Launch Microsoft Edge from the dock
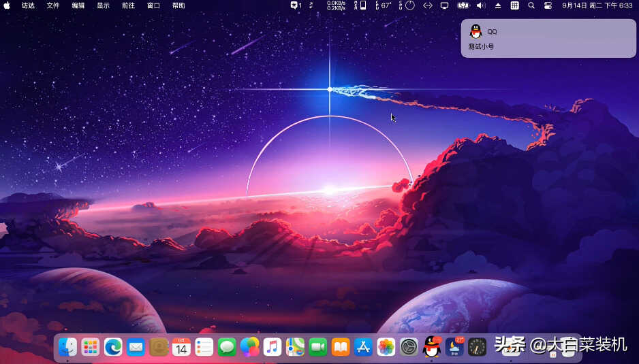The width and height of the screenshot is (639, 364). (113, 347)
